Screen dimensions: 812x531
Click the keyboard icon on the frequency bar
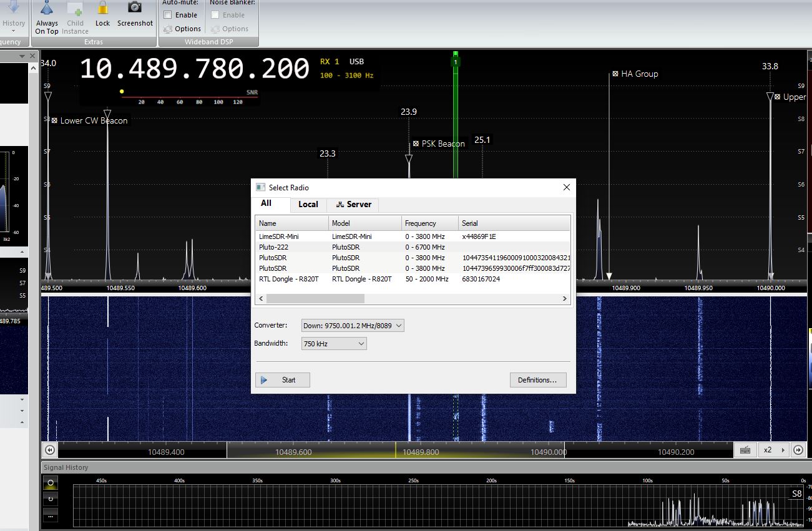(x=745, y=450)
